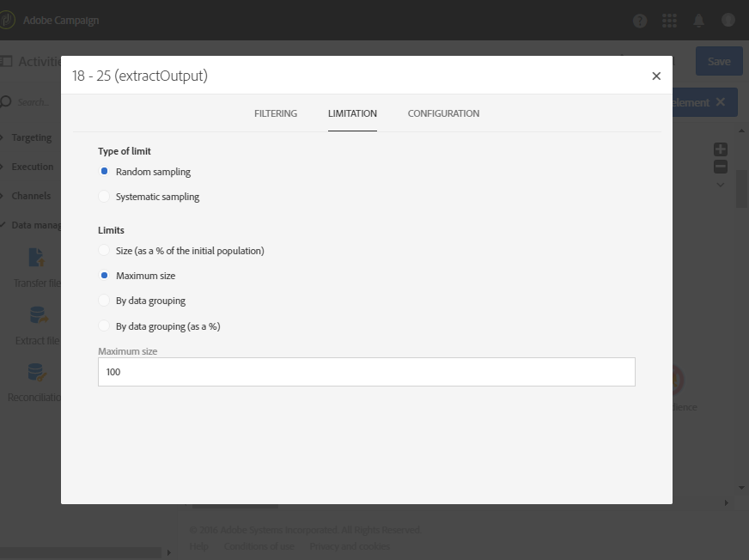Select the Extract file activity icon

coord(38,315)
